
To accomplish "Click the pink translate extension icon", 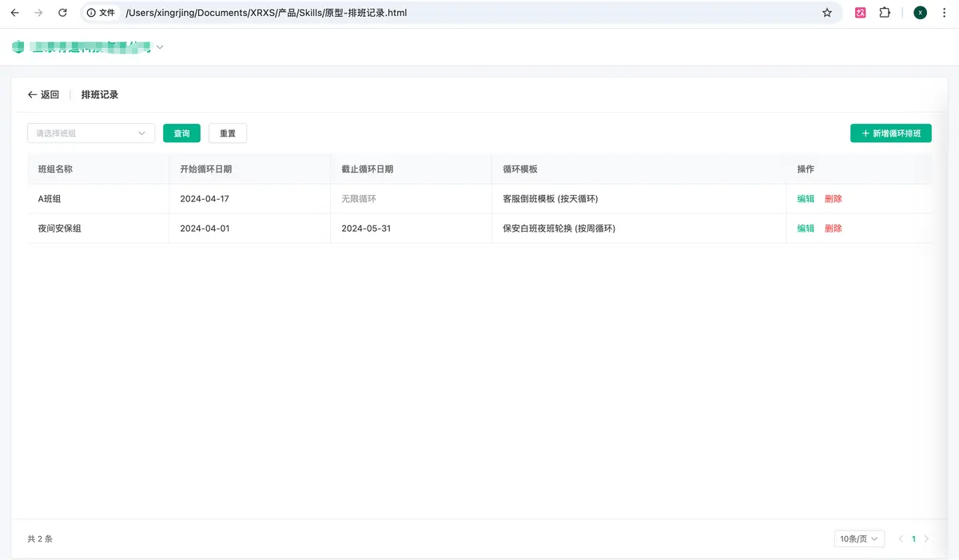I will pos(861,13).
